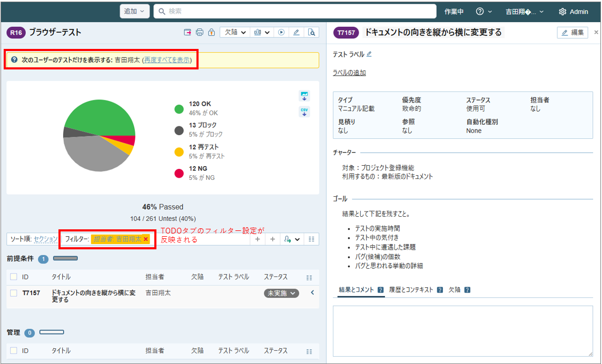Click the export/move run icon
This screenshot has height=364, width=602.
[187, 33]
